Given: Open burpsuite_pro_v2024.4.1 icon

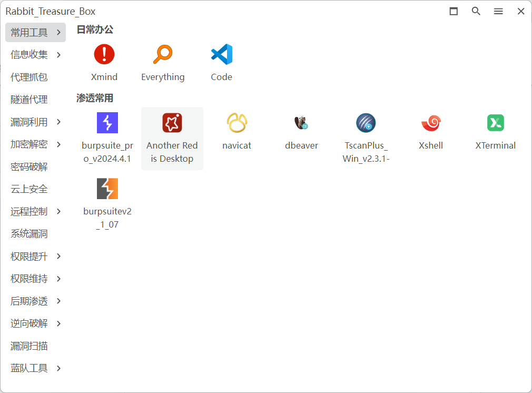Looking at the screenshot, I should [107, 123].
